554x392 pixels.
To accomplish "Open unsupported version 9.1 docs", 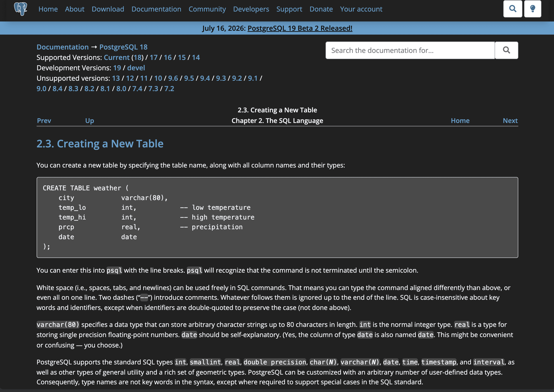I will [x=253, y=78].
